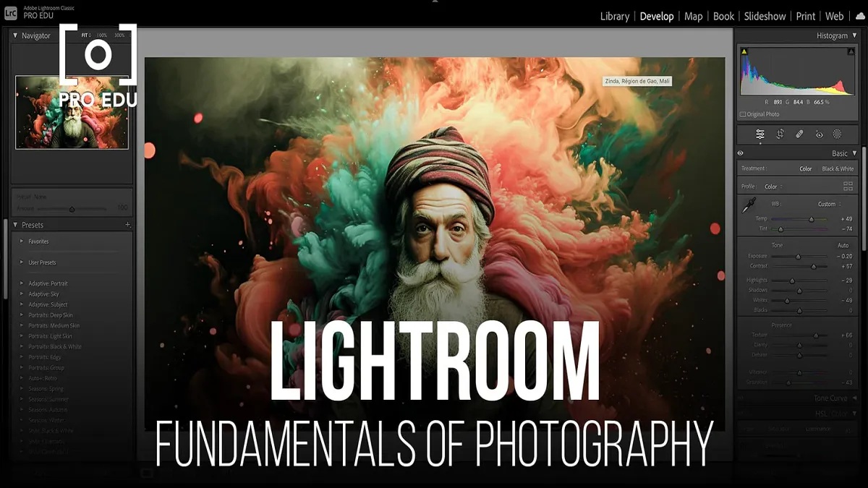Expand the Adaptive: Portrait preset group
Viewport: 868px width, 488px height.
pos(22,283)
